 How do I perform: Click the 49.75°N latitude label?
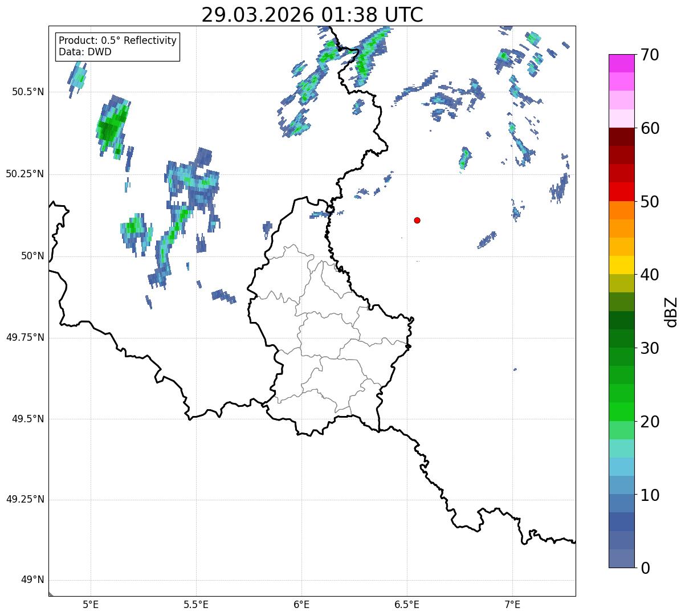coord(25,337)
